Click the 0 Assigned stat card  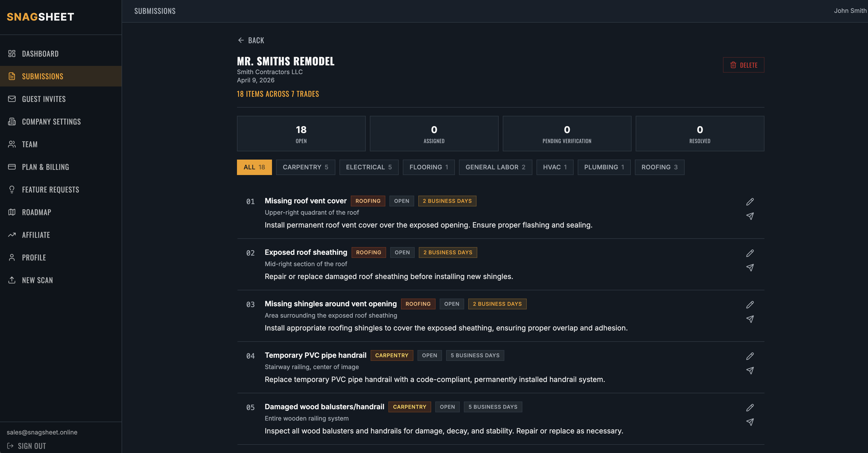(434, 134)
